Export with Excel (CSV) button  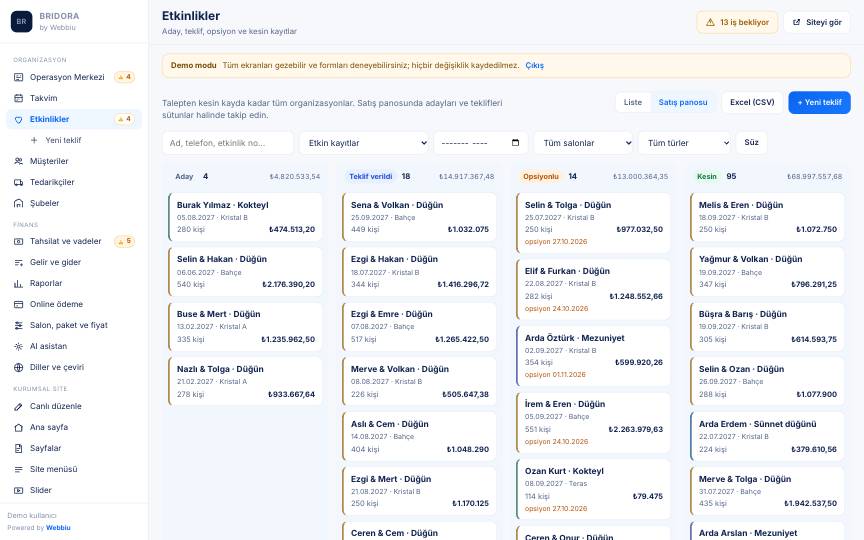(x=752, y=102)
